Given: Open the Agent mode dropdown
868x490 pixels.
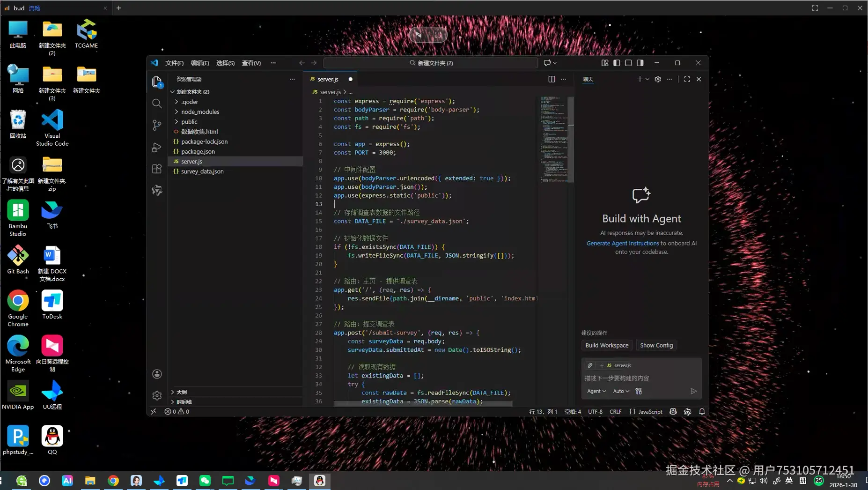Looking at the screenshot, I should 596,391.
